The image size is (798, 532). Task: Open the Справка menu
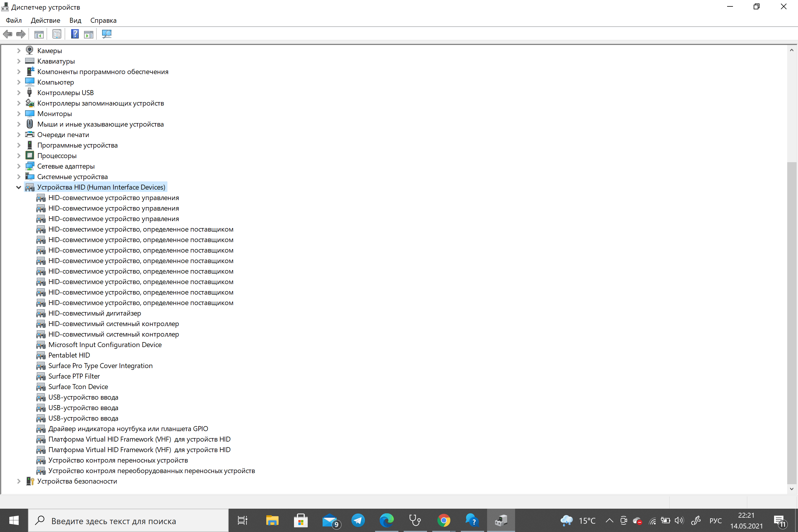[x=103, y=20]
